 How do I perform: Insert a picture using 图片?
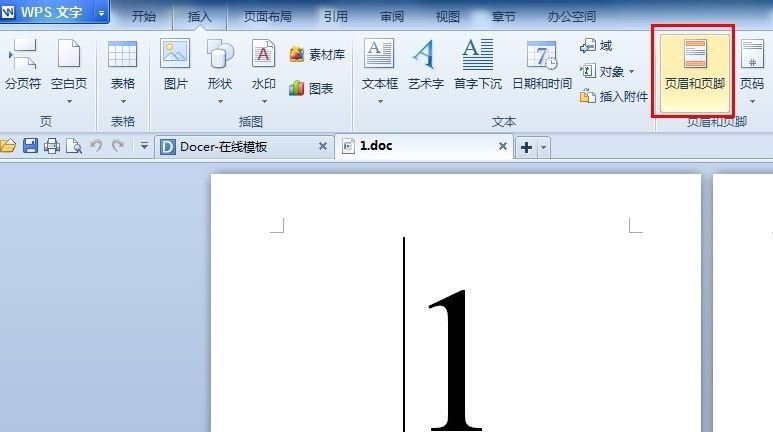[x=176, y=64]
